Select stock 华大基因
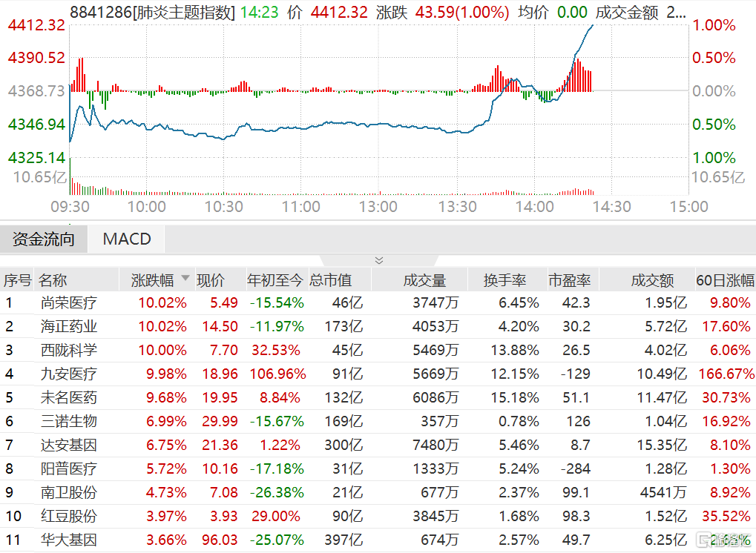 [69, 540]
